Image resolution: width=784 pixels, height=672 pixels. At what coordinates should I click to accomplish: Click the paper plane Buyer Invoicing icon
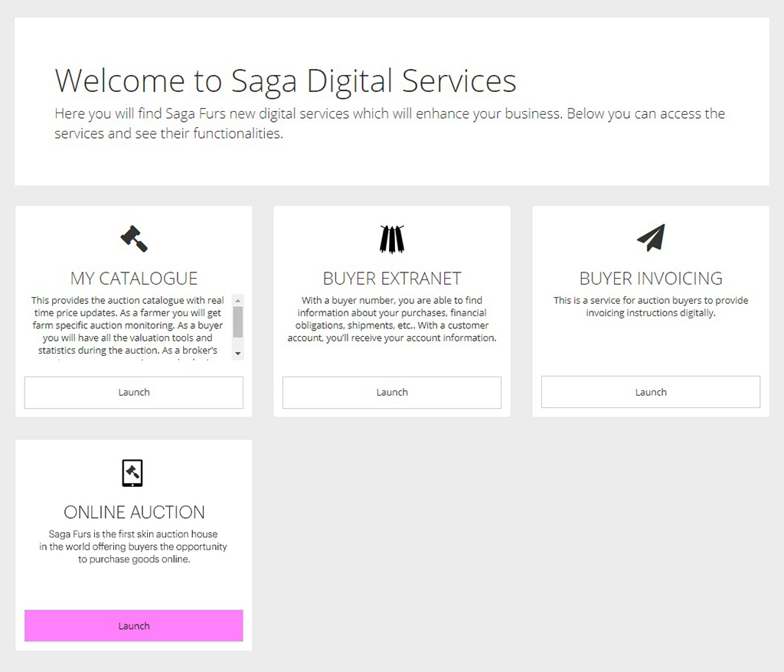(x=651, y=238)
